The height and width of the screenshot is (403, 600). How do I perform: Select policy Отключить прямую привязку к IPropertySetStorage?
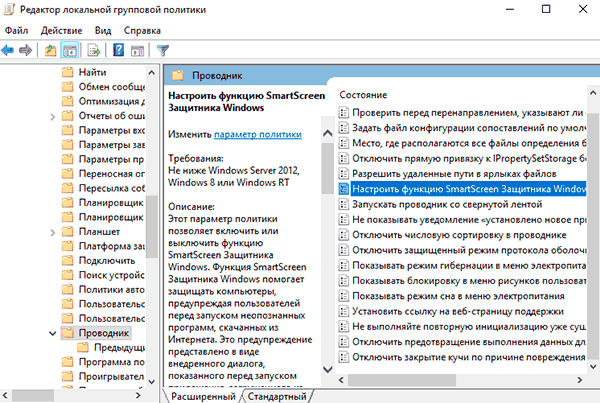click(x=462, y=158)
